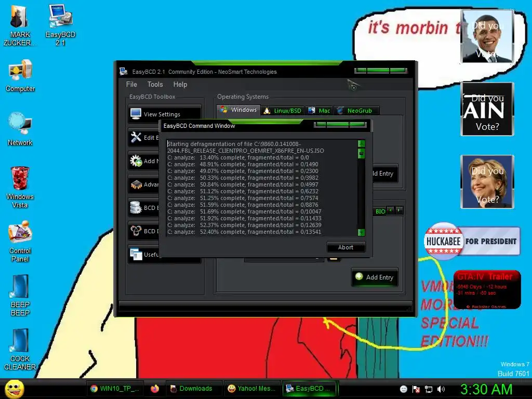Switch to the NeoGrub tab

[x=356, y=111]
